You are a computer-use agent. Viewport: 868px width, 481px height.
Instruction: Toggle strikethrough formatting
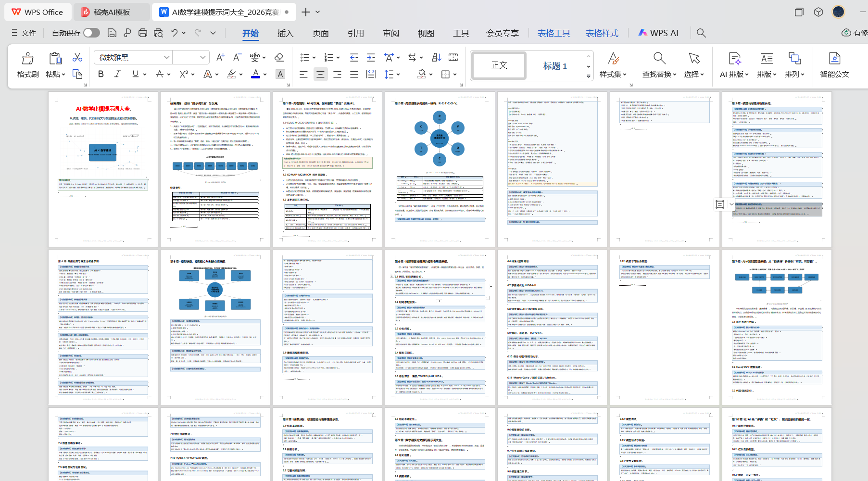[160, 74]
